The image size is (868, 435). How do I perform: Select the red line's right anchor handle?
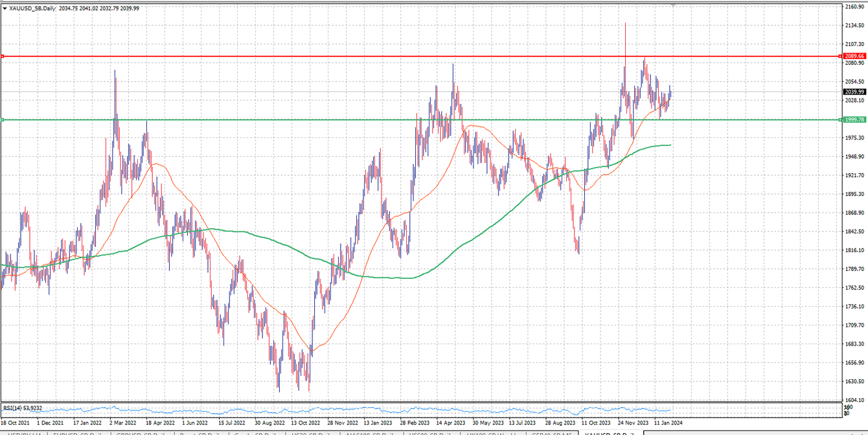click(840, 56)
